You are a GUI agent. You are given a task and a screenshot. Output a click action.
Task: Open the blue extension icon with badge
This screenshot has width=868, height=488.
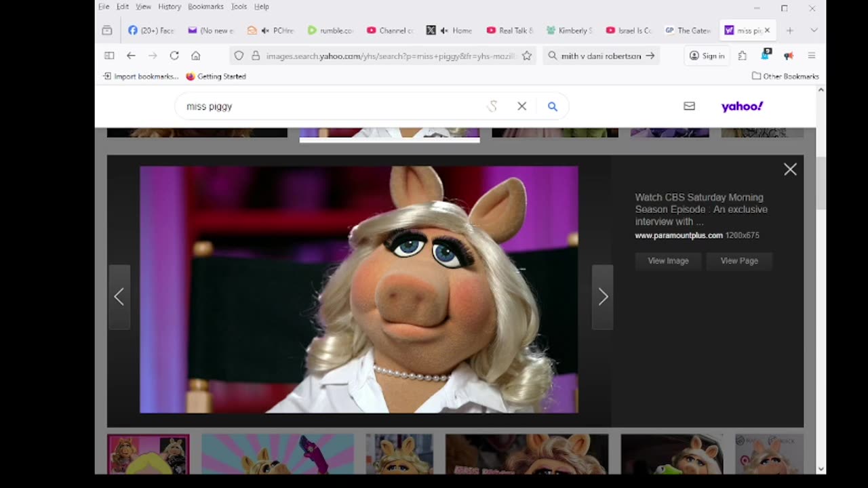(766, 54)
